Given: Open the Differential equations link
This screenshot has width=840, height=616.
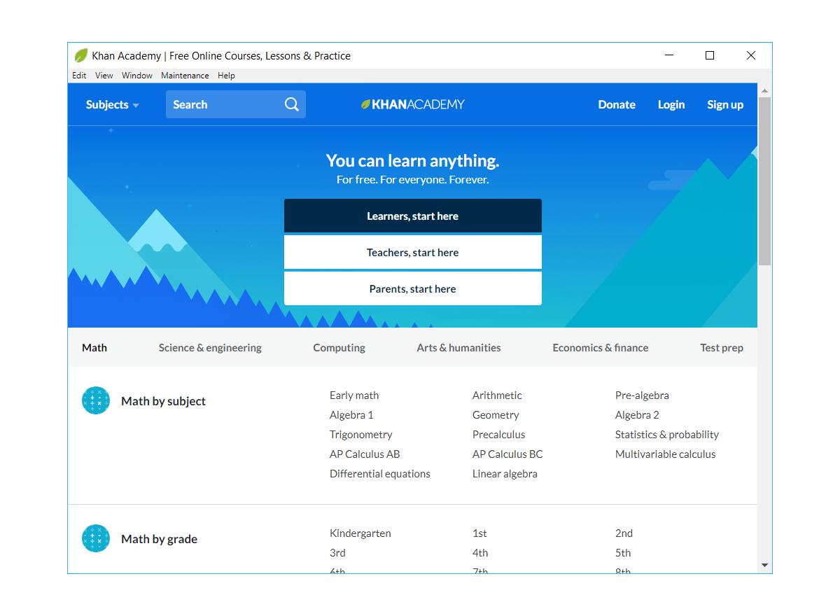Looking at the screenshot, I should (380, 474).
